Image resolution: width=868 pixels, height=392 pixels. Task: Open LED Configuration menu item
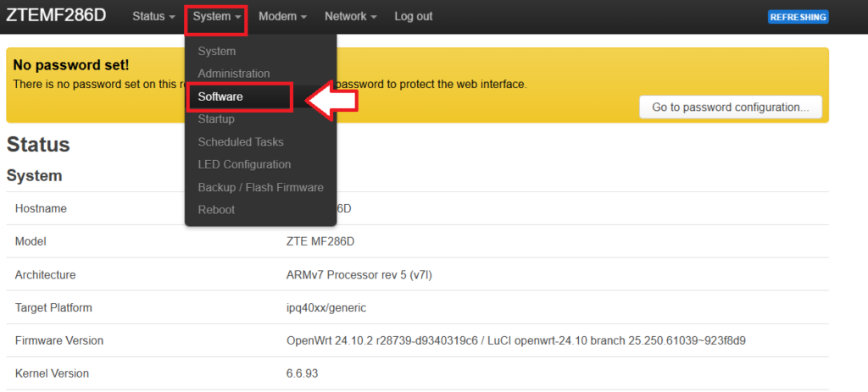tap(244, 164)
